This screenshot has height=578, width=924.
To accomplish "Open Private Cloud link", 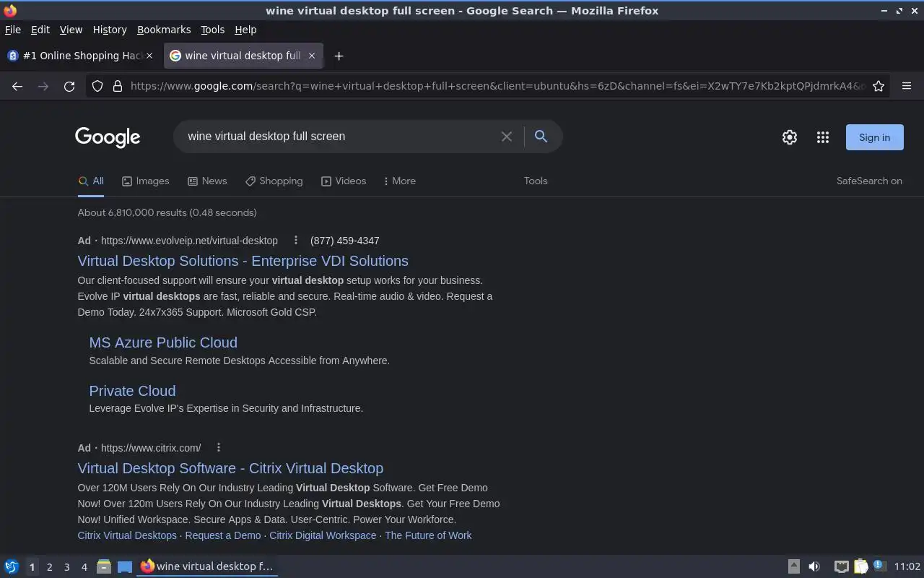I will (x=132, y=391).
